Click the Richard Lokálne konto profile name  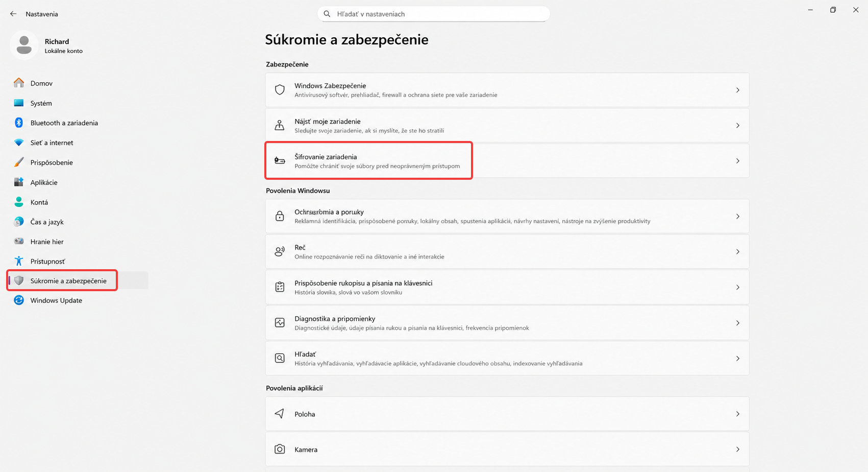pos(63,45)
